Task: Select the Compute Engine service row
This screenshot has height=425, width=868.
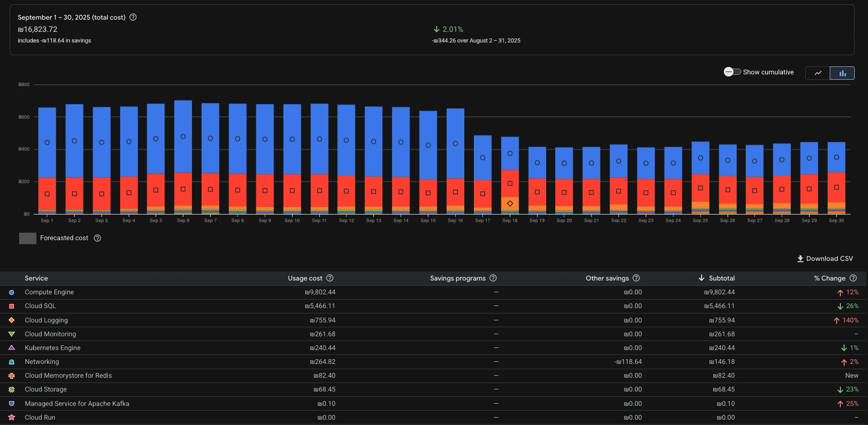Action: click(x=49, y=292)
